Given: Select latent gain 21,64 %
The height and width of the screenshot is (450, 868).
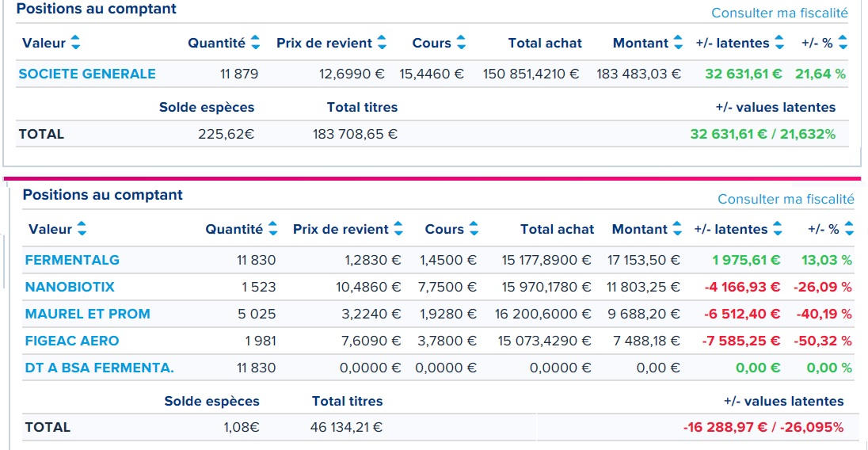Looking at the screenshot, I should [x=820, y=74].
